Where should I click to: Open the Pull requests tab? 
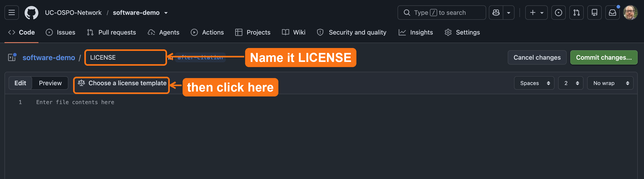click(111, 32)
